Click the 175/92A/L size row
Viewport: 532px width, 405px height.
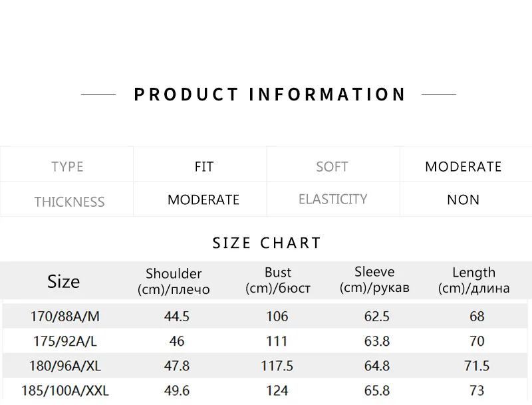coord(265,340)
